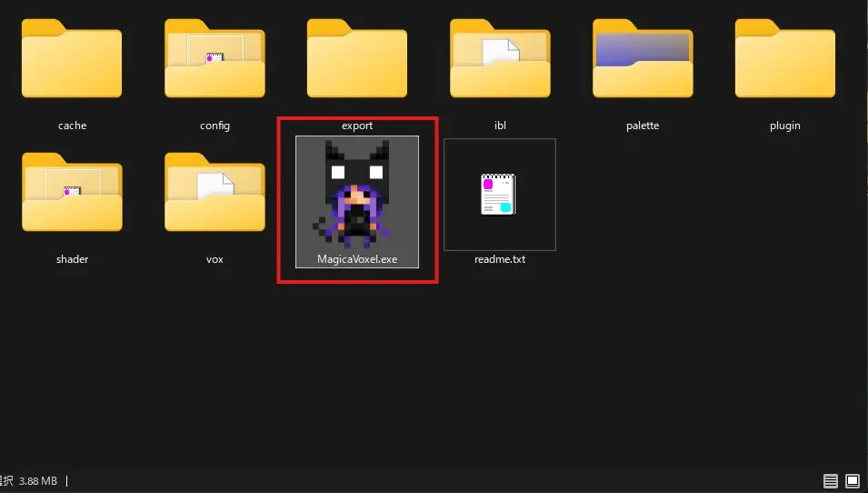The width and height of the screenshot is (868, 493).
Task: Click the ibl folder name label
Action: (x=500, y=126)
